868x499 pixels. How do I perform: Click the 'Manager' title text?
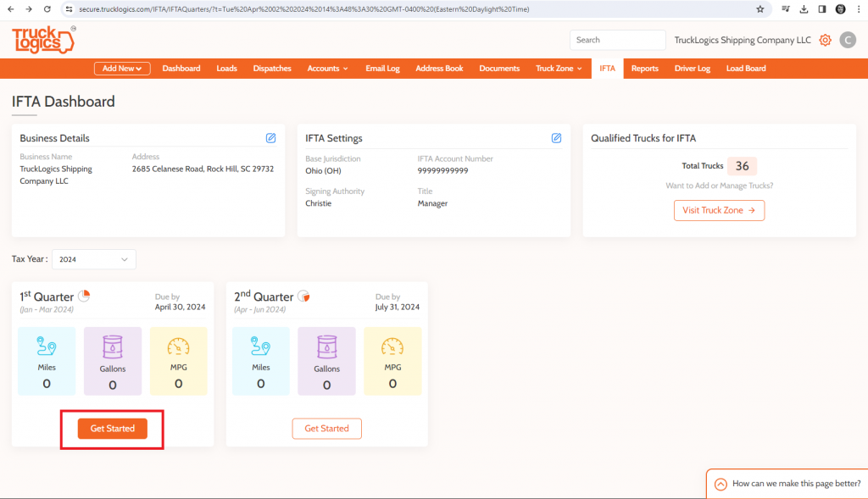tap(432, 203)
